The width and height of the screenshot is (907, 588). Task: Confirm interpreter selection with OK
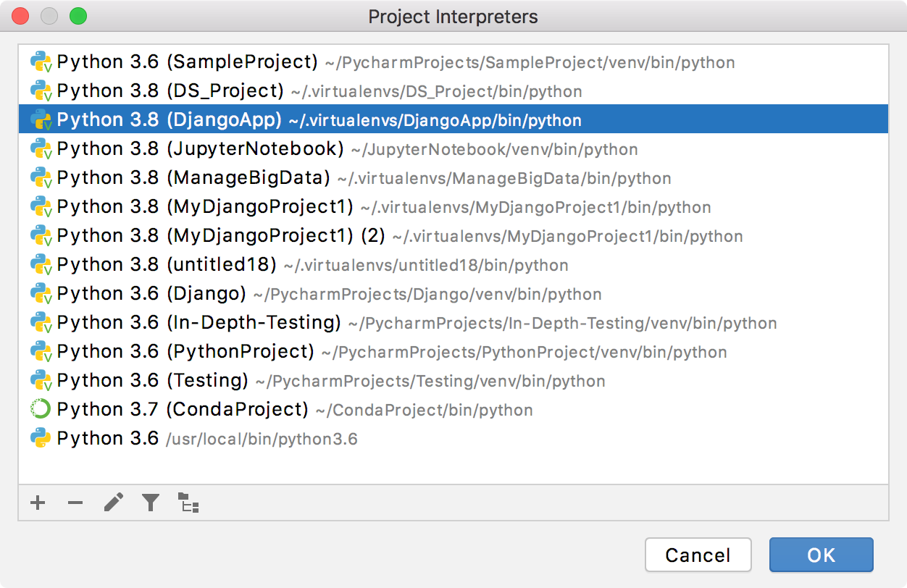821,555
